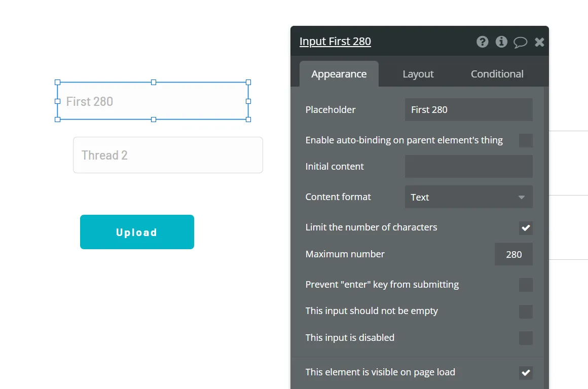The width and height of the screenshot is (588, 389).
Task: Click the "Initial content" label text
Action: 335,167
